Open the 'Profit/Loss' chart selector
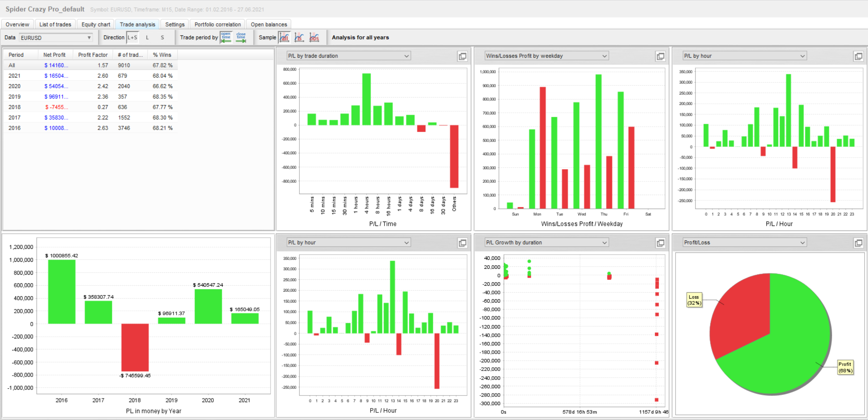The width and height of the screenshot is (868, 420). coord(745,243)
